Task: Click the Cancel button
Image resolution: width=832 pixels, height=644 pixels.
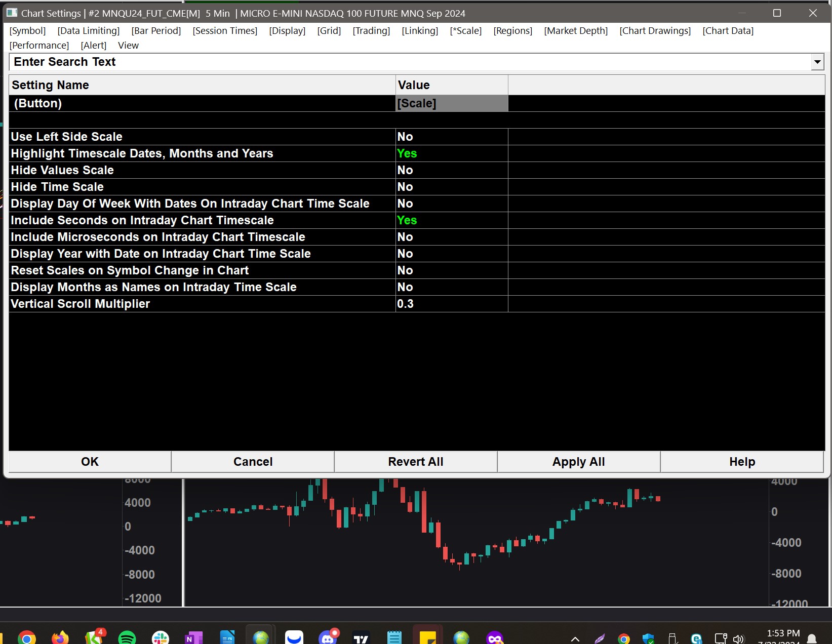Action: click(x=253, y=462)
